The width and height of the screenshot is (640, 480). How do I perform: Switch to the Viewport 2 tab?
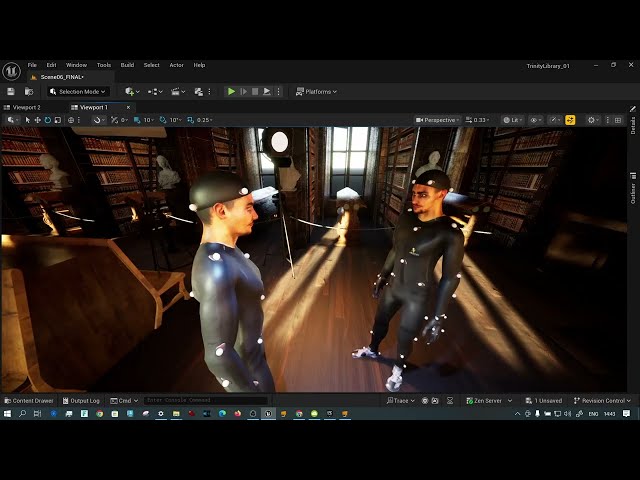[x=22, y=107]
